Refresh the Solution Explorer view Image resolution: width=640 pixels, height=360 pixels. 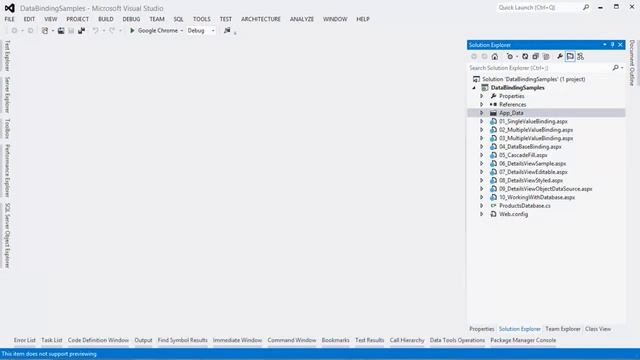(x=525, y=56)
